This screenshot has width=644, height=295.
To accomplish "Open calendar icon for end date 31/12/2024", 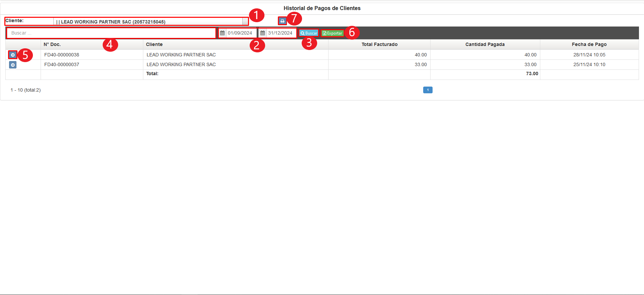I will coord(263,33).
